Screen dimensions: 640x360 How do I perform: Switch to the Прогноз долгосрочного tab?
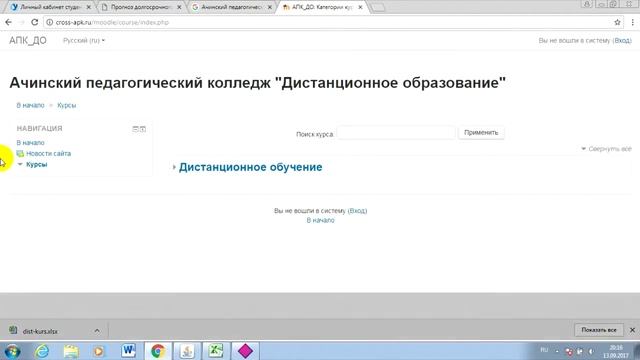click(x=141, y=7)
